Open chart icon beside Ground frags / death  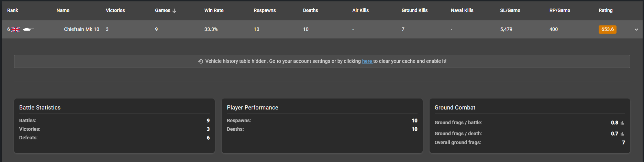click(622, 134)
